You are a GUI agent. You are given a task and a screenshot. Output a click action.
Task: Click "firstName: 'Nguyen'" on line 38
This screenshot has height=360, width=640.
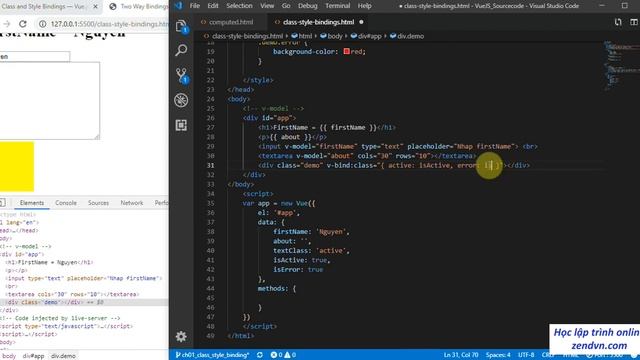click(311, 232)
